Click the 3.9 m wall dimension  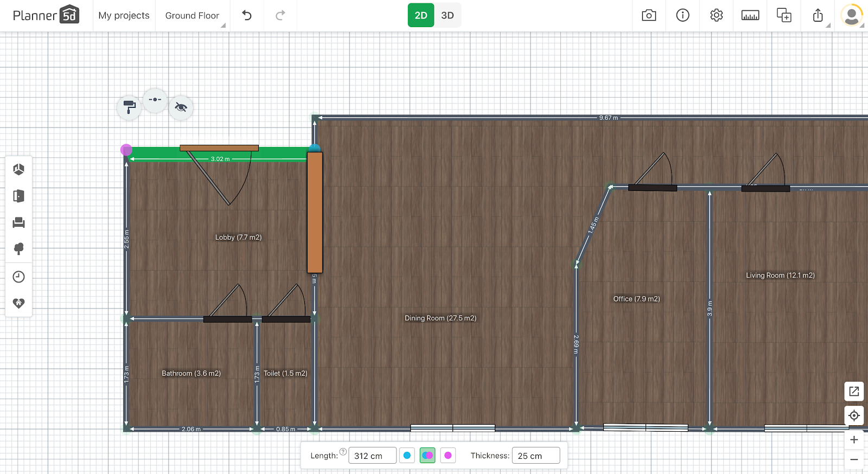click(x=710, y=308)
